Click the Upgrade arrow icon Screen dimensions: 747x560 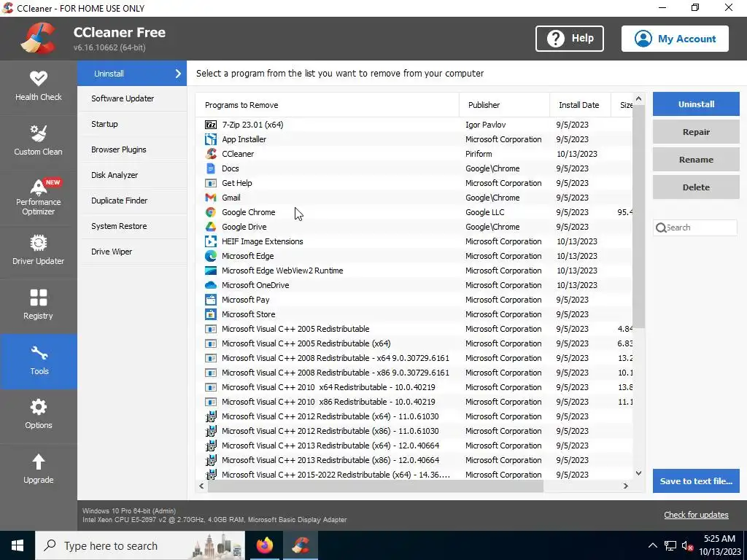(38, 462)
